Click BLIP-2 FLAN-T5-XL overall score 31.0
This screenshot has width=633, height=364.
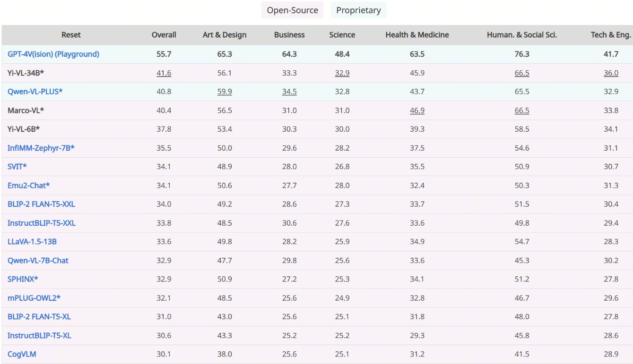click(x=164, y=317)
